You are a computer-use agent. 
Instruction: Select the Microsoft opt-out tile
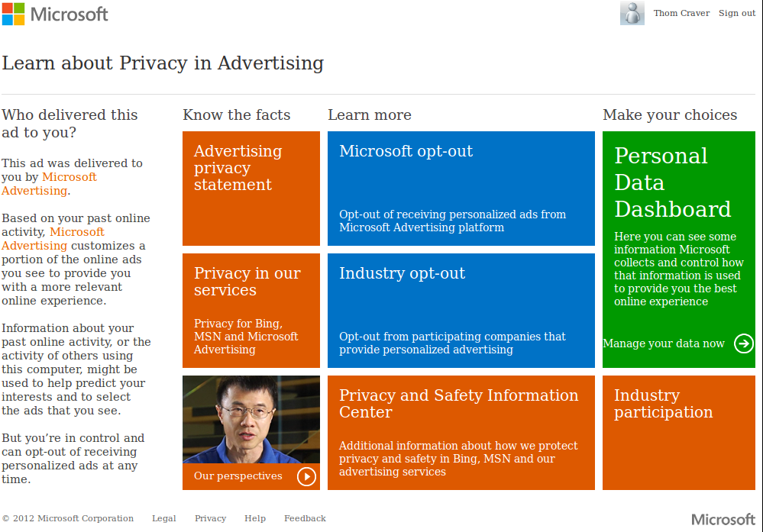click(x=461, y=188)
